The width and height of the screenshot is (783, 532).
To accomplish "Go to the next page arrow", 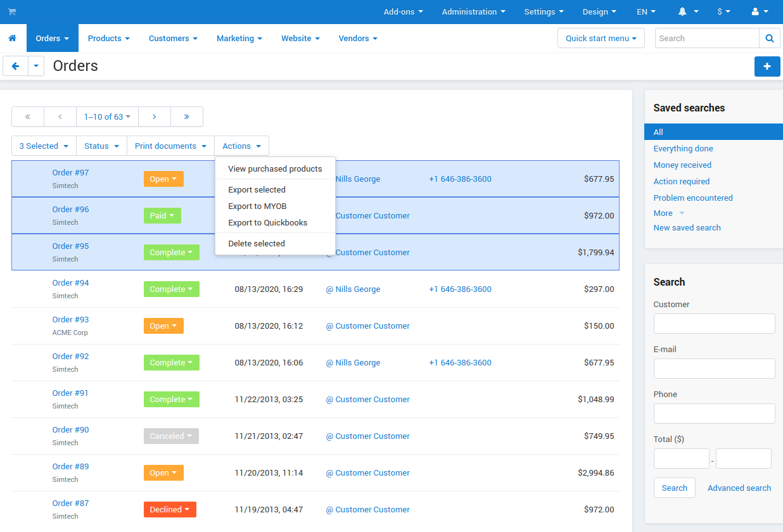I will tap(155, 117).
